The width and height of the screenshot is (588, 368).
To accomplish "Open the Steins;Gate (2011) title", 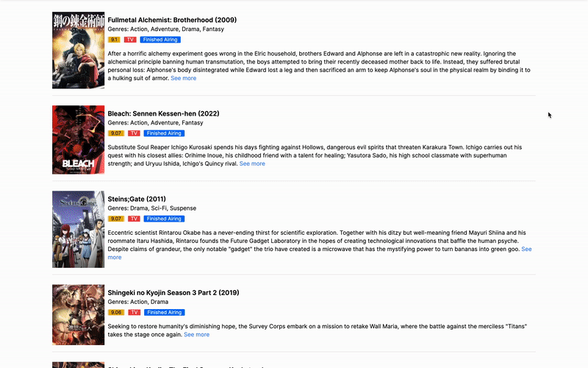I will coord(137,199).
